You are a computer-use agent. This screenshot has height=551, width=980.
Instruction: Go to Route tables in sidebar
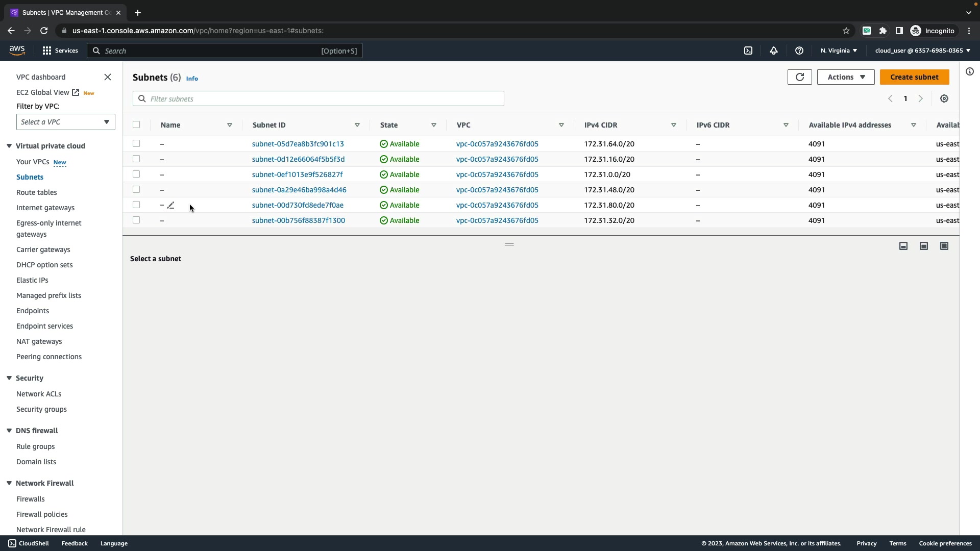click(x=36, y=192)
